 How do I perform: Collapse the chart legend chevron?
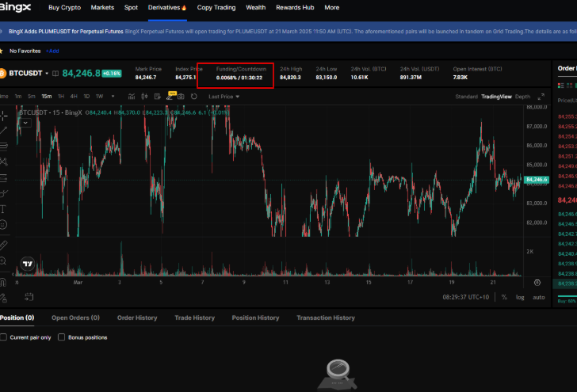point(25,123)
